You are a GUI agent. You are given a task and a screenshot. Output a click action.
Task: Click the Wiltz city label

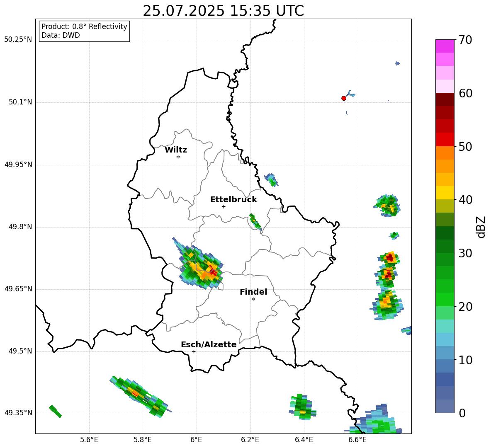point(176,150)
